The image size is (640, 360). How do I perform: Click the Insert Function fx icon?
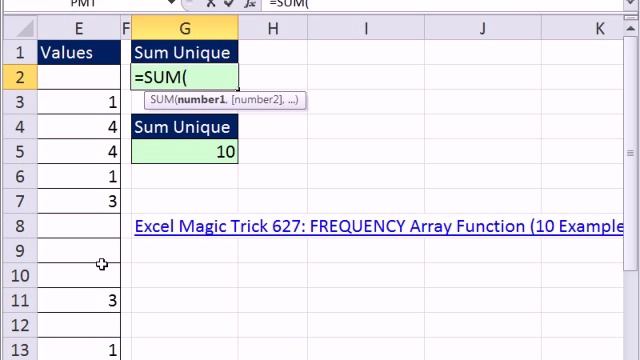[249, 3]
